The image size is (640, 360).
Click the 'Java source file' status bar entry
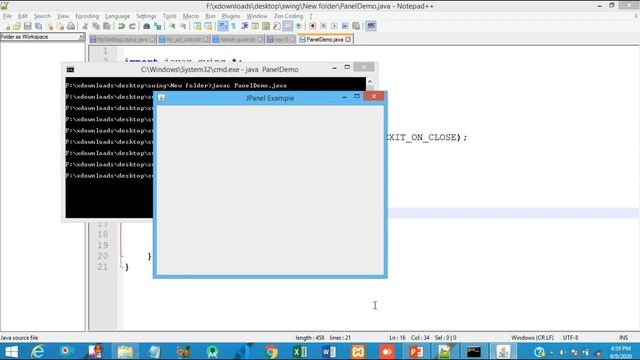tap(19, 338)
